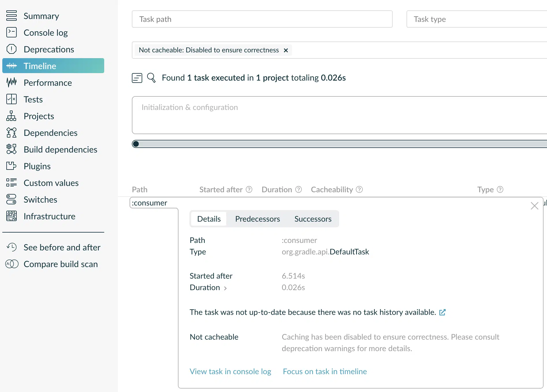Switch to the Predecessors tab
The width and height of the screenshot is (547, 392).
click(x=257, y=219)
